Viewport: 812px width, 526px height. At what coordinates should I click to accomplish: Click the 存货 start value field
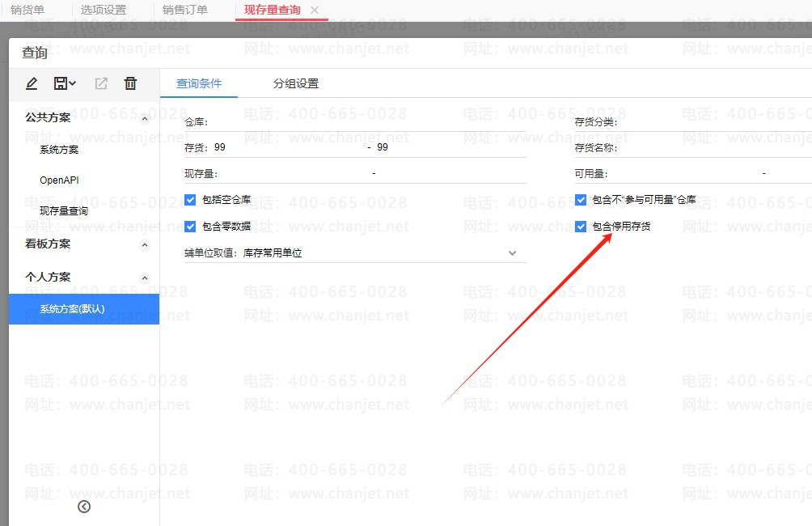click(287, 147)
